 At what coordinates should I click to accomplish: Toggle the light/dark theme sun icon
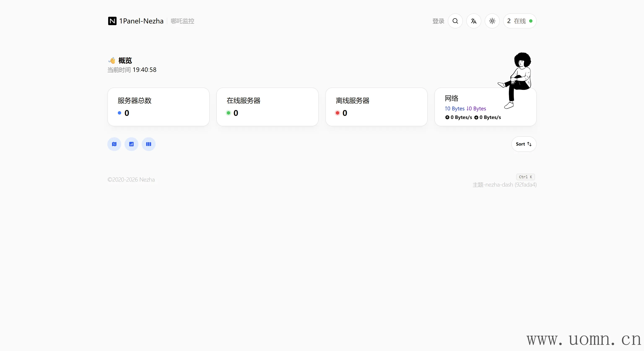pos(492,21)
